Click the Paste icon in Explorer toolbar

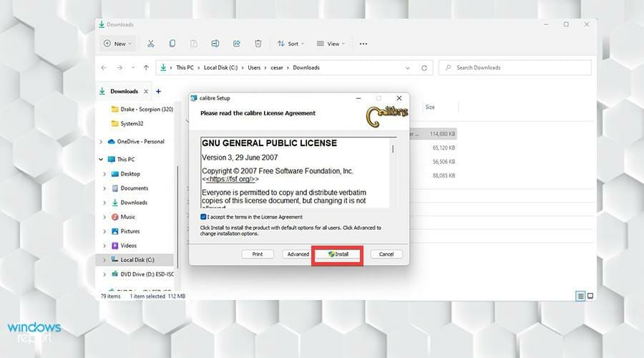pyautogui.click(x=193, y=44)
